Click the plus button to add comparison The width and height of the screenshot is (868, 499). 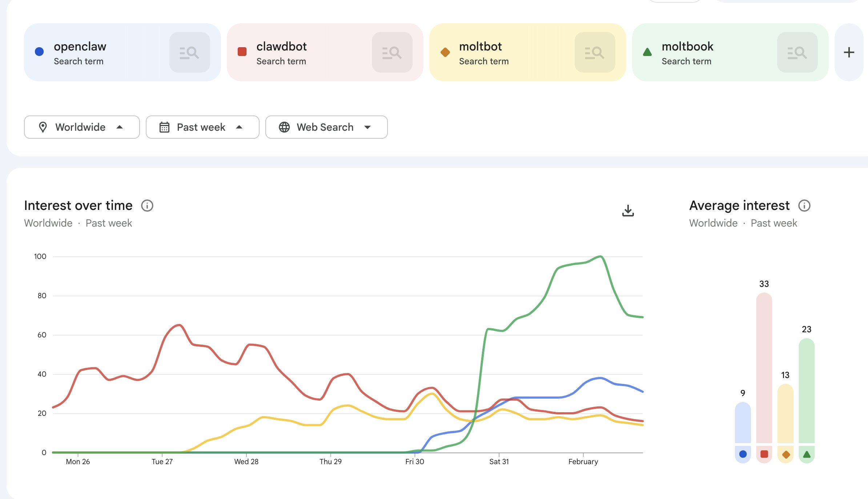(x=849, y=52)
